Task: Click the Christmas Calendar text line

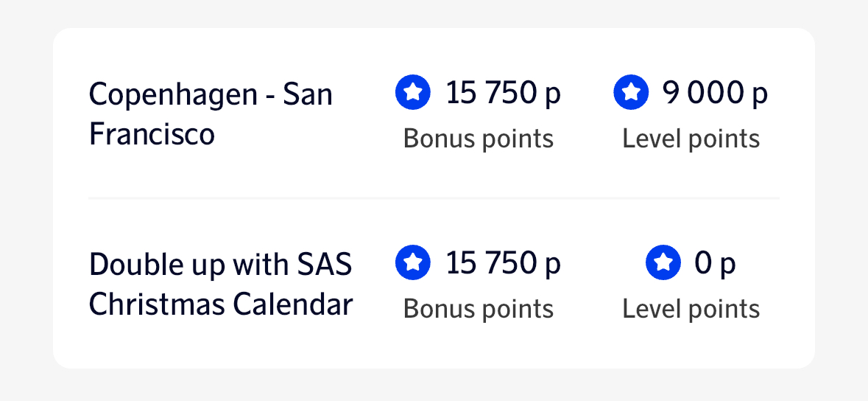Action: [x=220, y=304]
